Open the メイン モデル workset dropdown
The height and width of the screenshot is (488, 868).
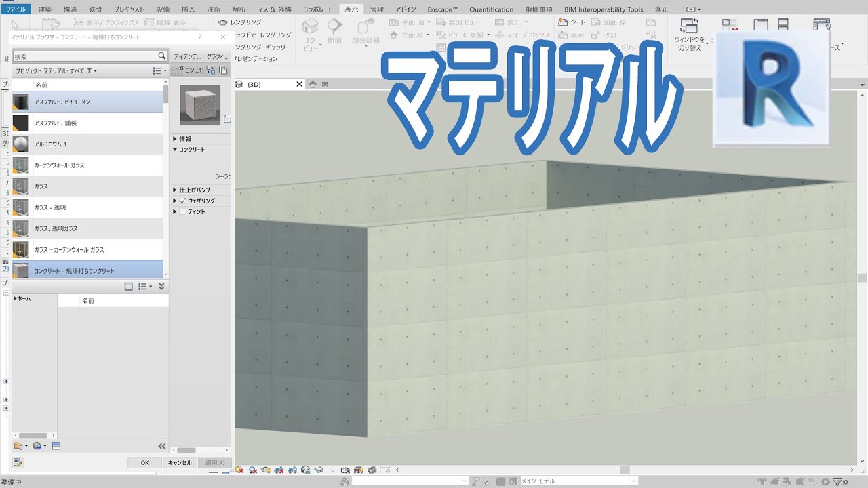pyautogui.click(x=578, y=481)
